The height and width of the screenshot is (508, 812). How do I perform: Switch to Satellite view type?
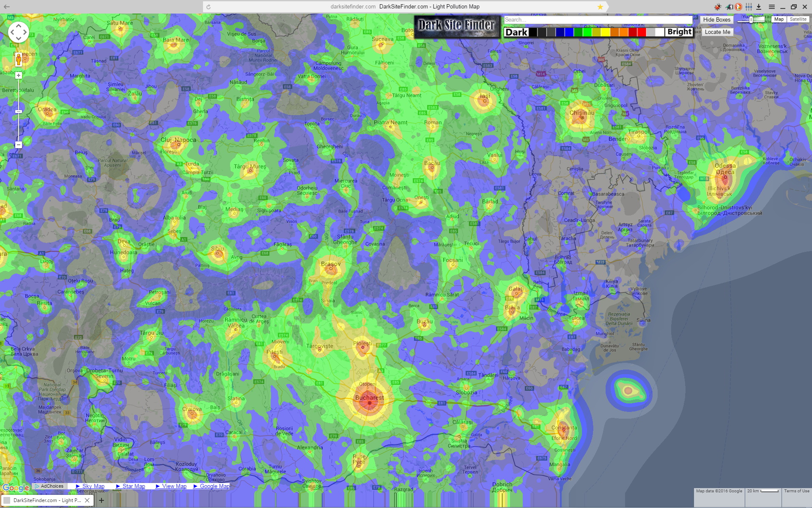(x=798, y=19)
